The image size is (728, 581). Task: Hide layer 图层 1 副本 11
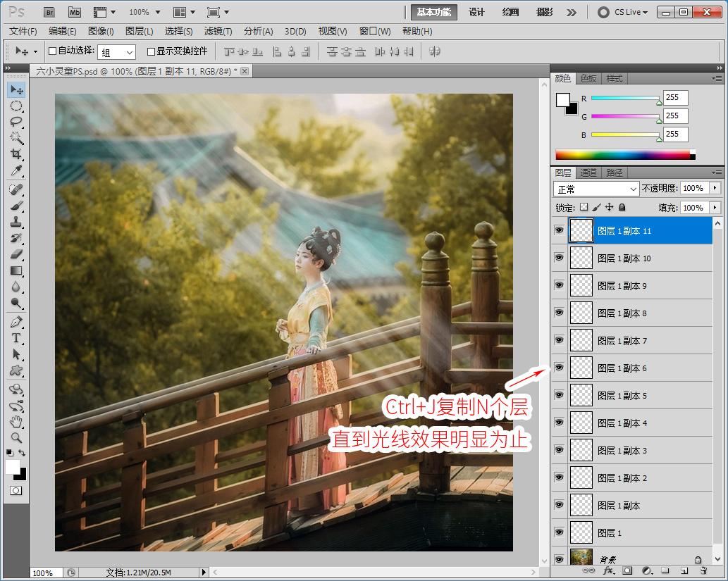(x=559, y=230)
